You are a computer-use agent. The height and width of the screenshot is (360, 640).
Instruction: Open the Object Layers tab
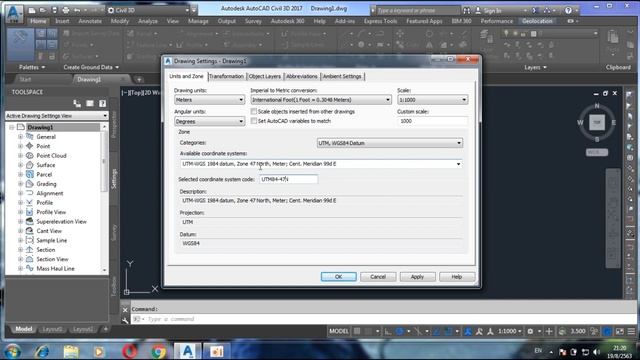click(264, 76)
